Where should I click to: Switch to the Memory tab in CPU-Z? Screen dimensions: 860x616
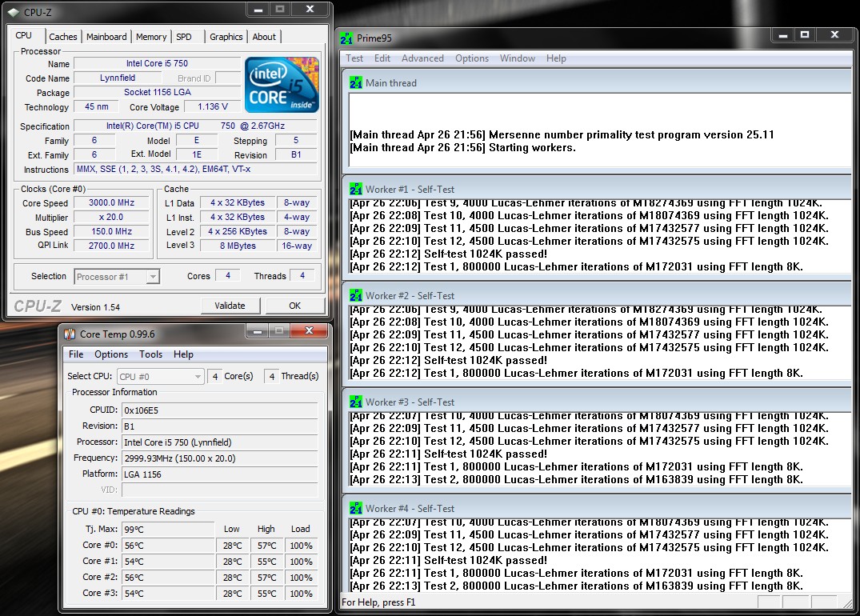point(151,37)
